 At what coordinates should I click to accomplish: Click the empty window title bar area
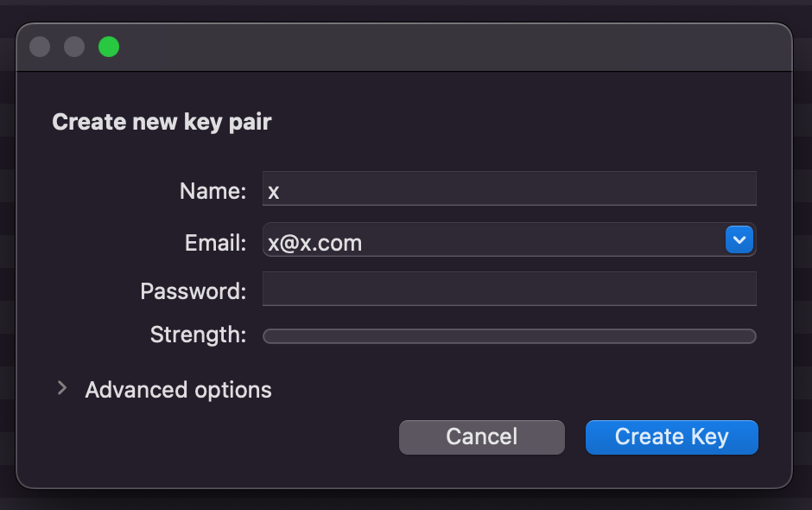click(456, 47)
